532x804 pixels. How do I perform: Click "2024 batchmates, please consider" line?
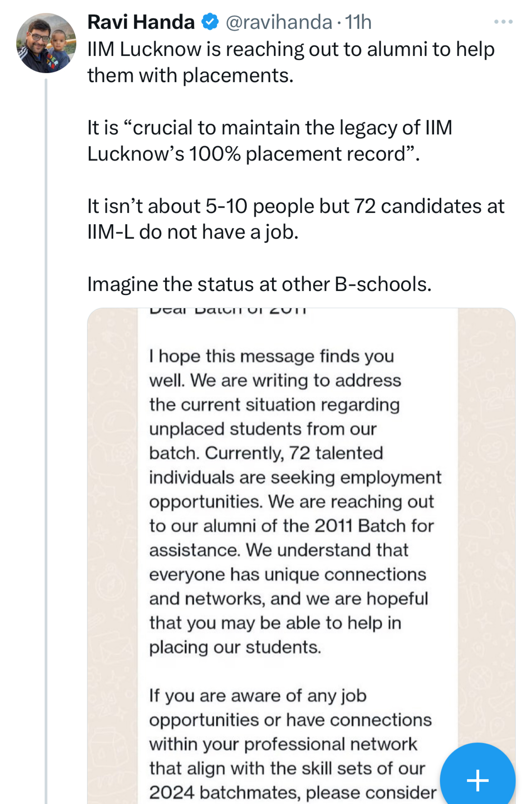[x=292, y=793]
